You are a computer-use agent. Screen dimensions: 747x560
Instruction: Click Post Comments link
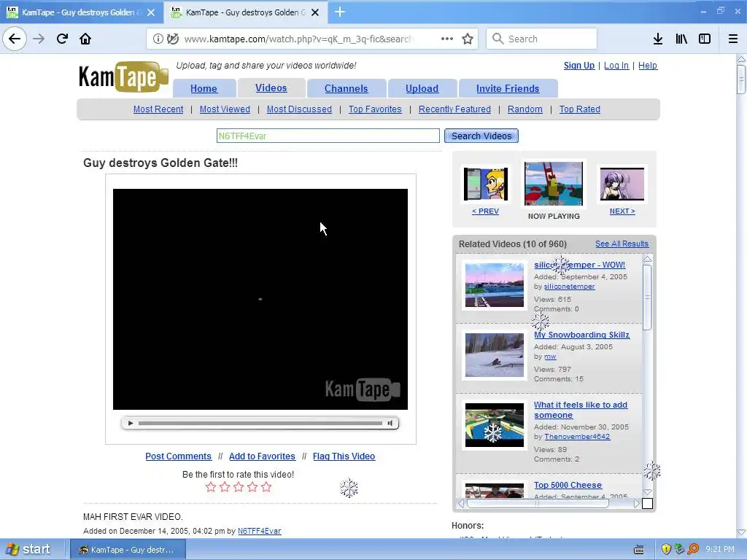(178, 456)
